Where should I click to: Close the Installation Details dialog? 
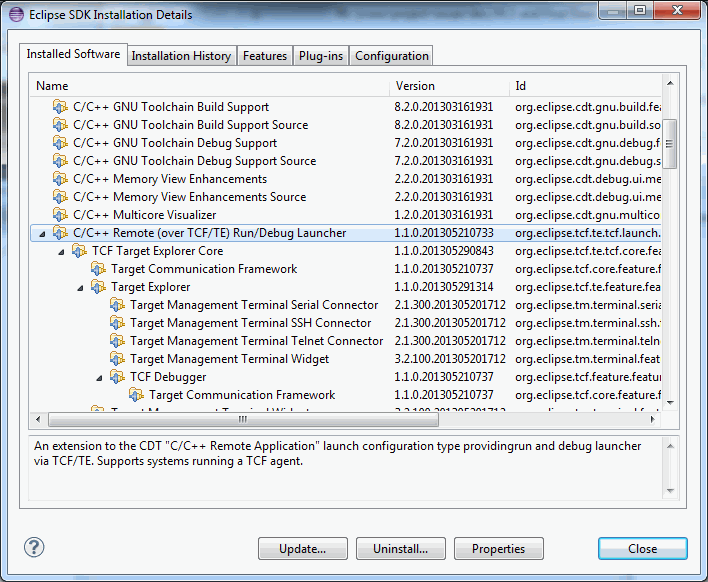pyautogui.click(x=643, y=549)
